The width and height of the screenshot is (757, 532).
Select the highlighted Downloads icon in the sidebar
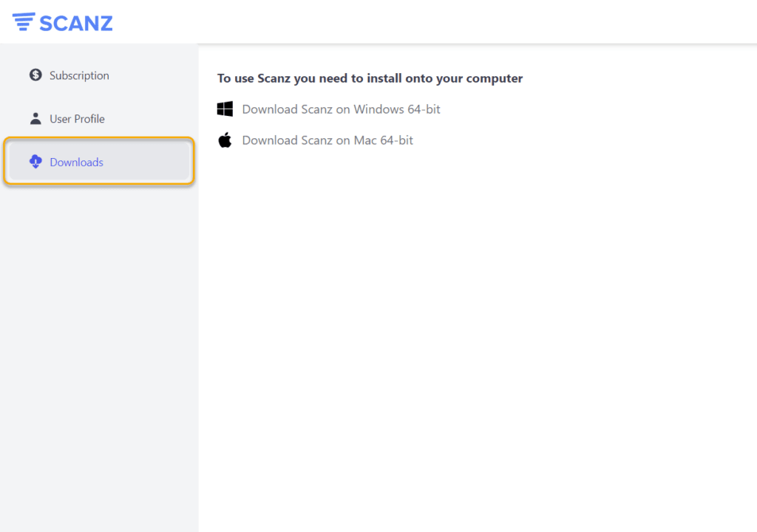coord(35,162)
